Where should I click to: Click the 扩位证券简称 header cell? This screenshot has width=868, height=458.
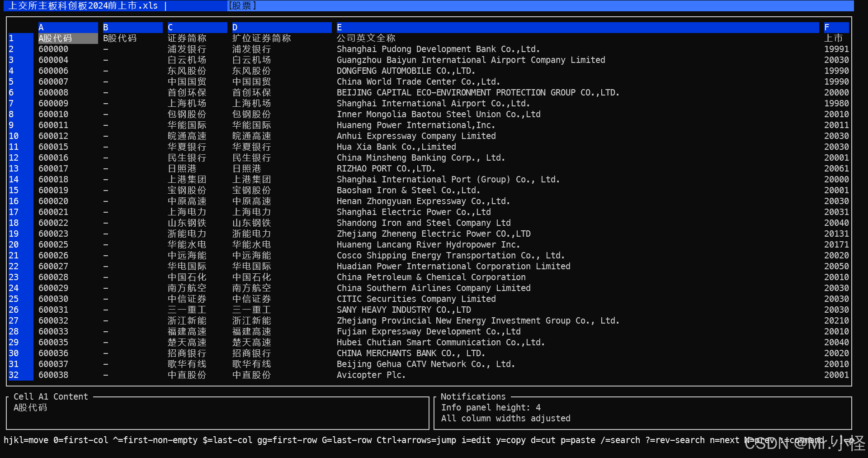(262, 38)
